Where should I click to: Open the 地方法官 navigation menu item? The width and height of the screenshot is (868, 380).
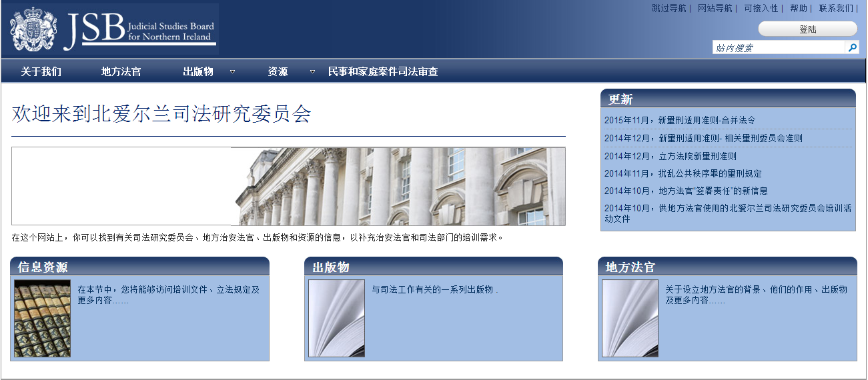click(x=121, y=71)
